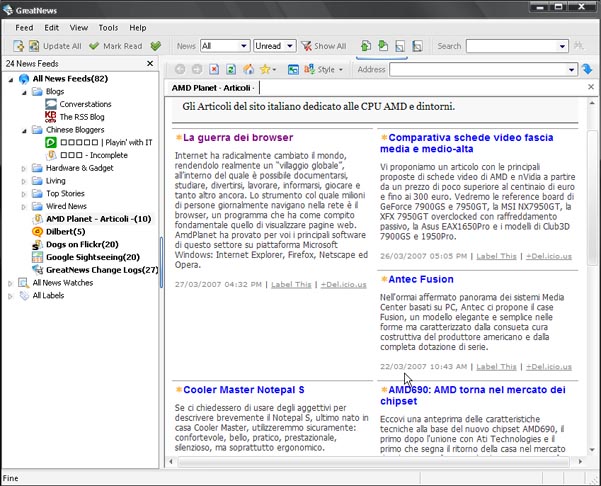Open the Favorites star dropdown
The image size is (601, 486).
click(268, 69)
